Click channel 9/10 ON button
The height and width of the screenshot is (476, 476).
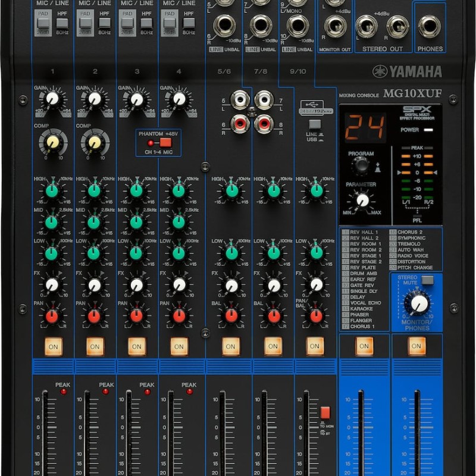(315, 346)
